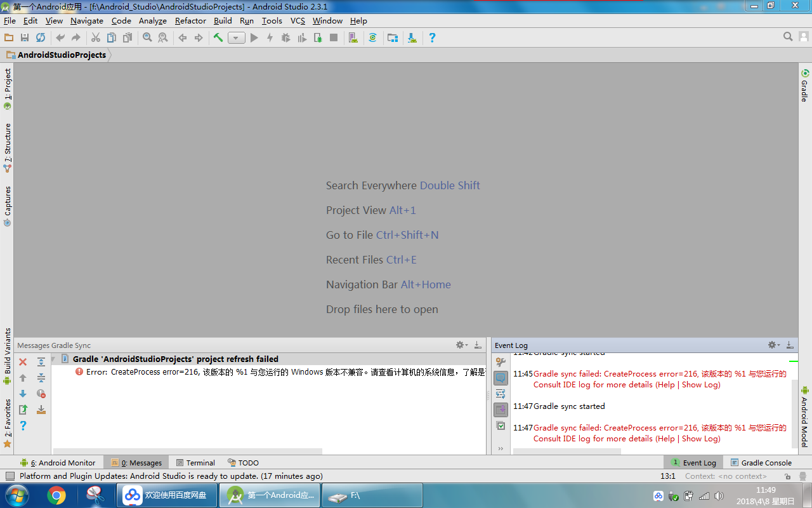Click Export to text file in Messages
The width and height of the screenshot is (812, 508).
click(x=23, y=410)
